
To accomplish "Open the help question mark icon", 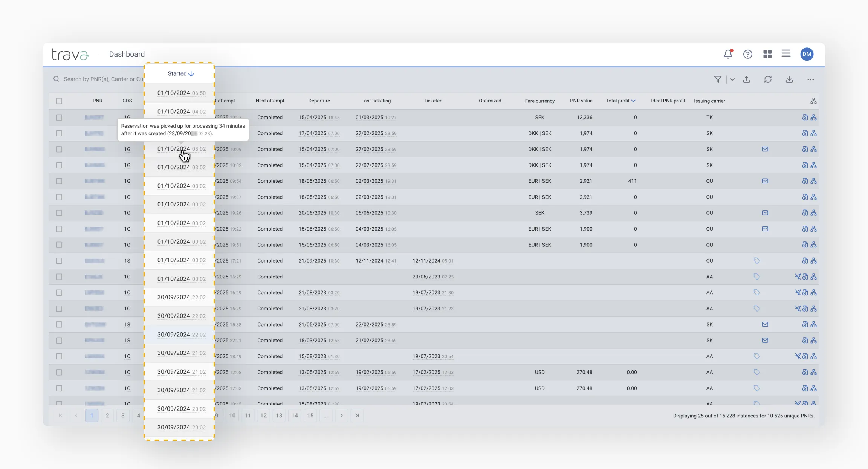I will coord(748,54).
